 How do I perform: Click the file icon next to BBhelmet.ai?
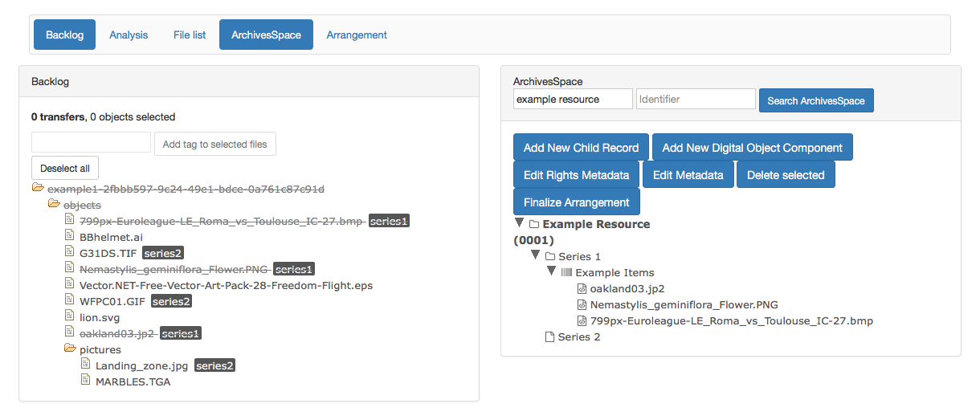click(71, 237)
